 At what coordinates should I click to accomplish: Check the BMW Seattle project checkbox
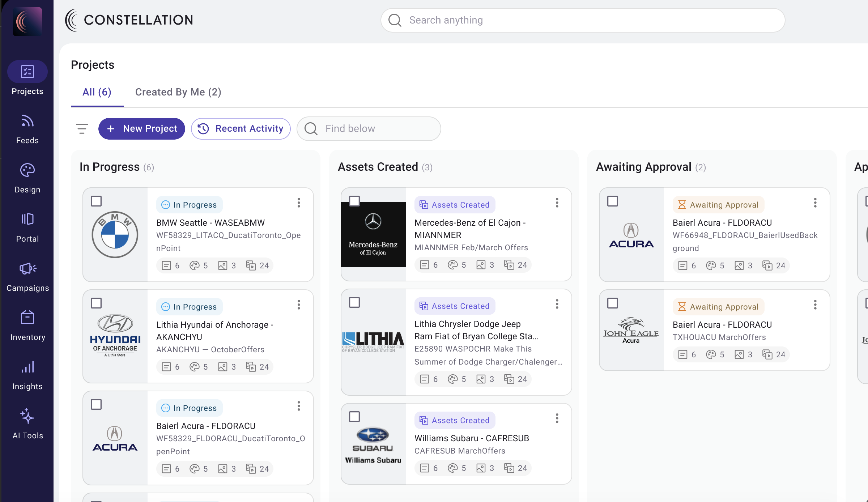point(96,201)
